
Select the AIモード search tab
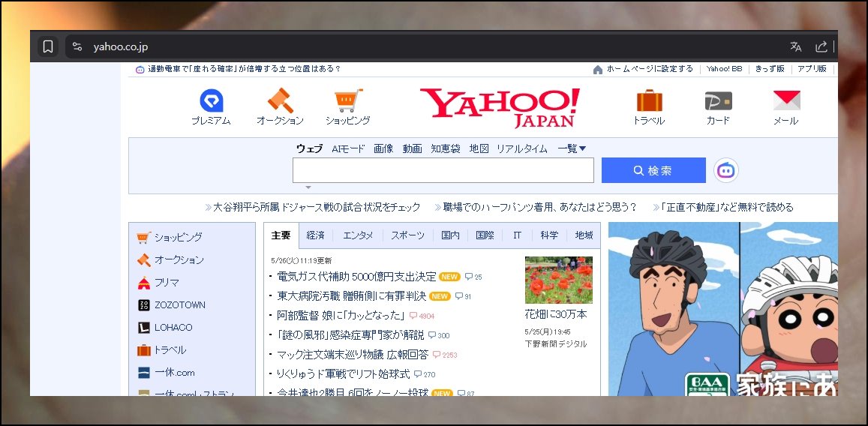(348, 148)
